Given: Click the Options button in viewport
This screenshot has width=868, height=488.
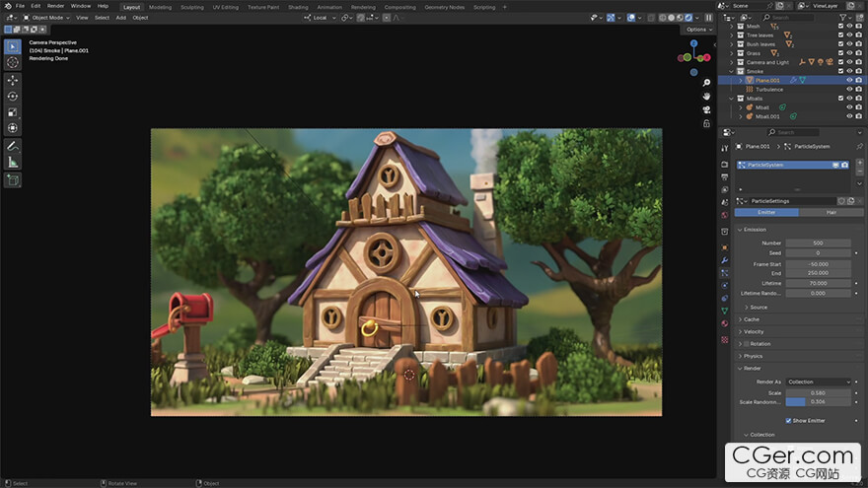Looking at the screenshot, I should tap(697, 30).
